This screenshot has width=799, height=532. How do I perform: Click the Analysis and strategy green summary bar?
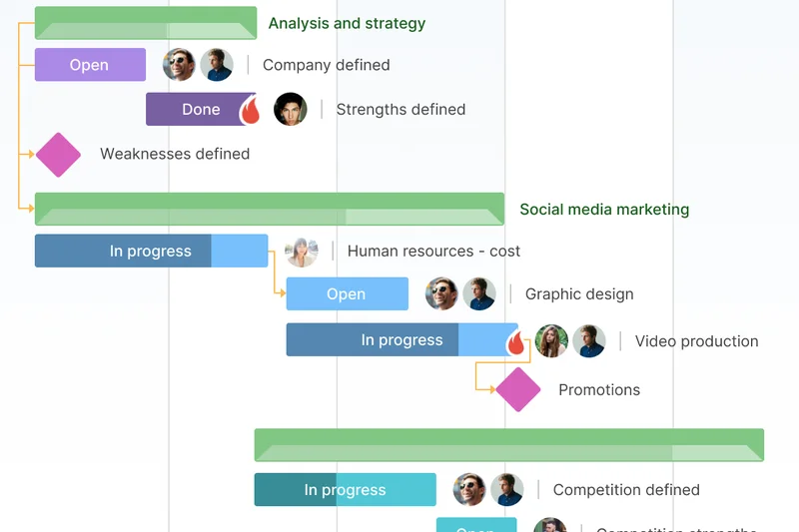tap(145, 23)
